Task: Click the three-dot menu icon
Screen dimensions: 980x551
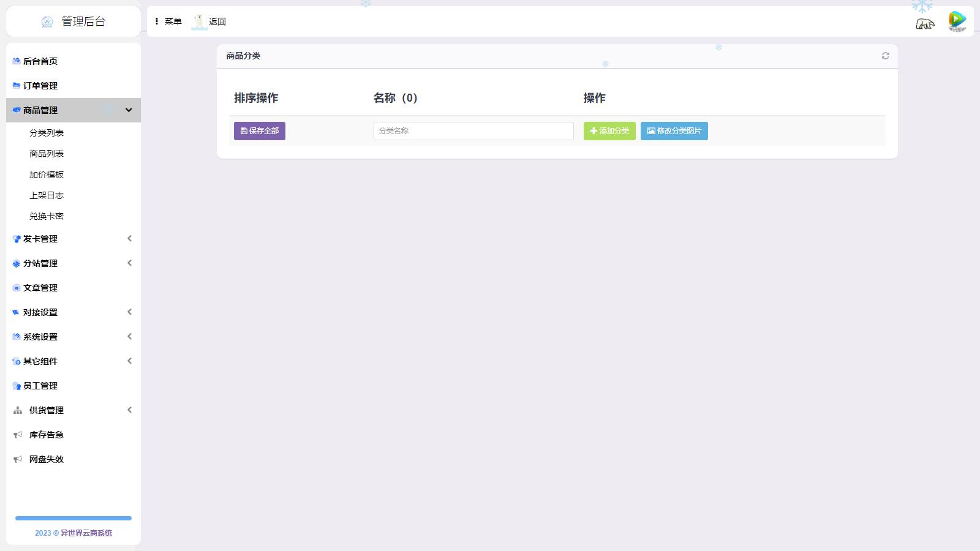Action: click(157, 21)
